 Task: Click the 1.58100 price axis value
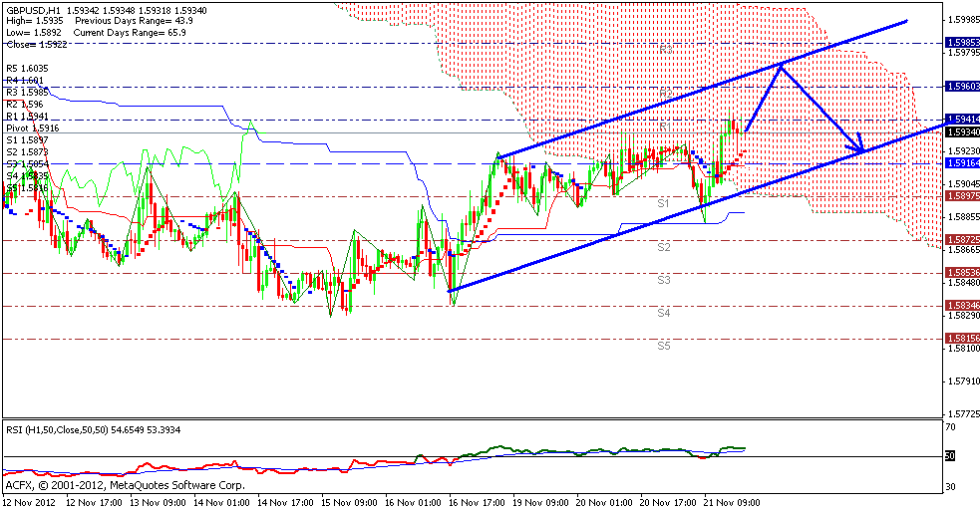963,349
